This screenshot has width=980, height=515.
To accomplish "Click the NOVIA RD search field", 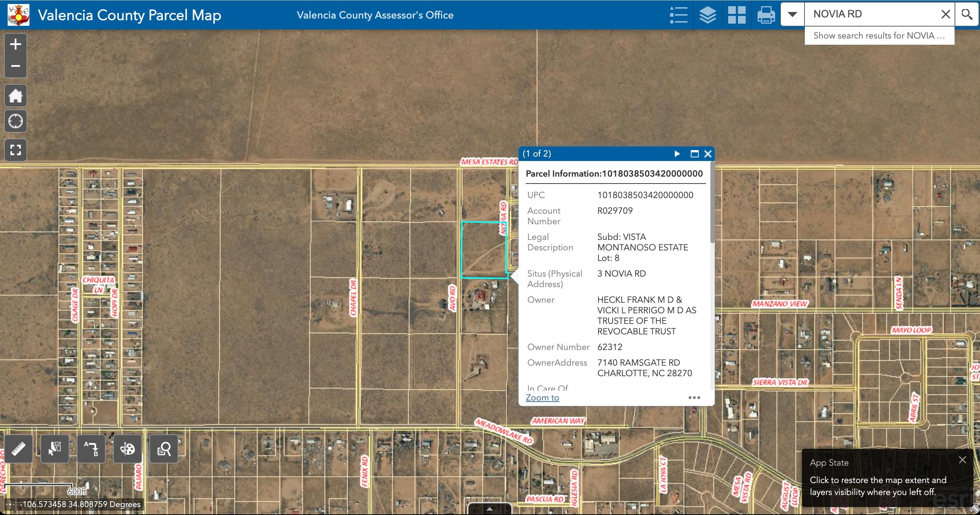I will [x=871, y=14].
